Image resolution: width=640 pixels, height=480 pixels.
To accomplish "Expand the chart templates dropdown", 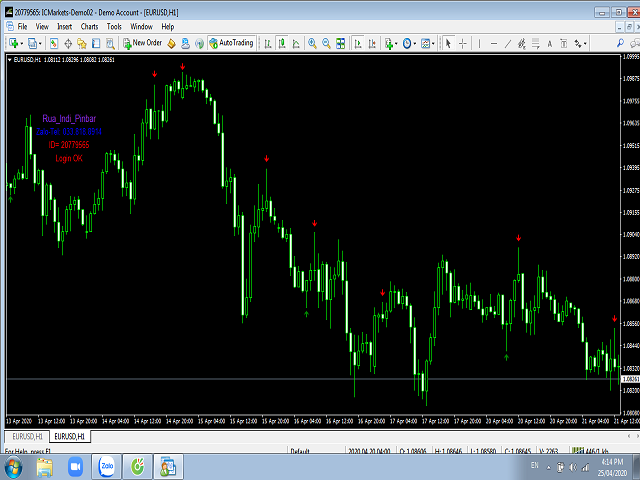I will point(431,43).
